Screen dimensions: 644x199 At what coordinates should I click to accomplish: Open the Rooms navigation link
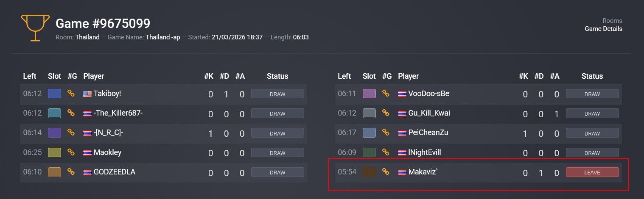click(x=612, y=21)
